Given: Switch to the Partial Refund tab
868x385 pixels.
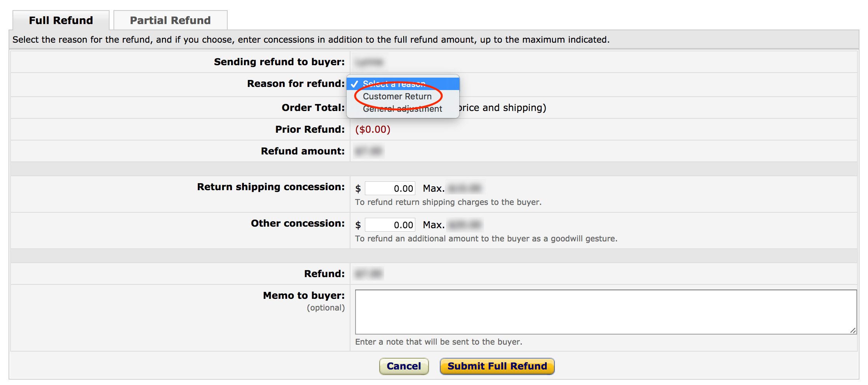Looking at the screenshot, I should pyautogui.click(x=170, y=21).
